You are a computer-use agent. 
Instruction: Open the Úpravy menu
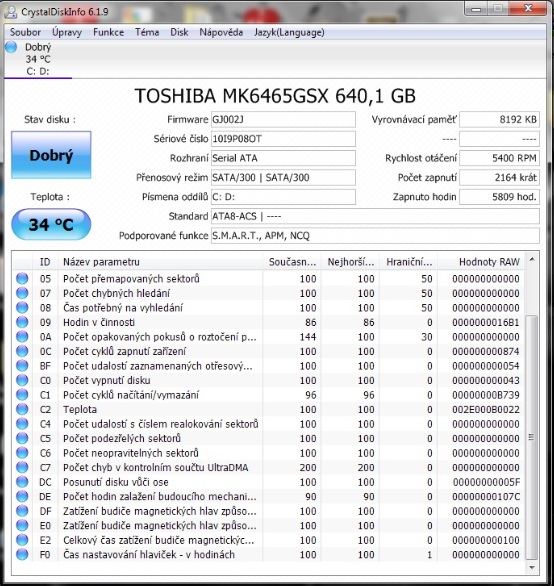tap(67, 33)
